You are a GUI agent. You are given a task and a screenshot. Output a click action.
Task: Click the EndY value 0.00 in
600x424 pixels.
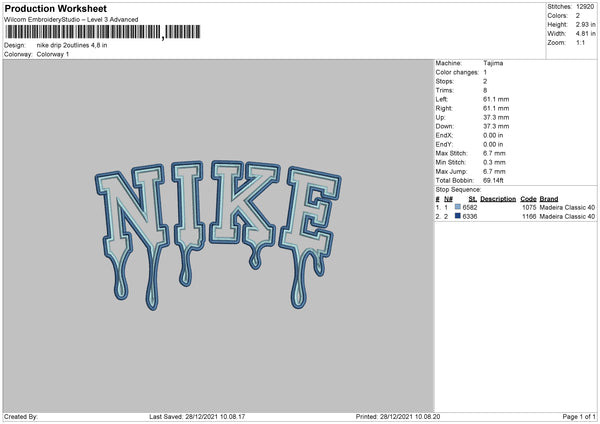pyautogui.click(x=493, y=144)
